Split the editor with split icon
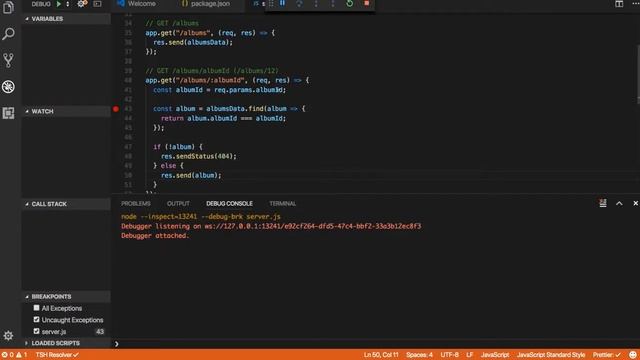The width and height of the screenshot is (640, 360). tap(619, 4)
